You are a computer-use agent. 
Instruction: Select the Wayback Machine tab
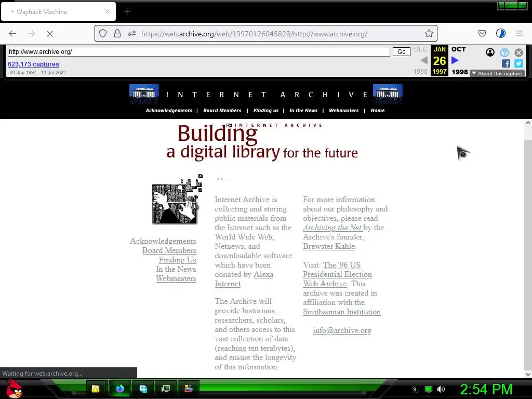[x=58, y=11]
